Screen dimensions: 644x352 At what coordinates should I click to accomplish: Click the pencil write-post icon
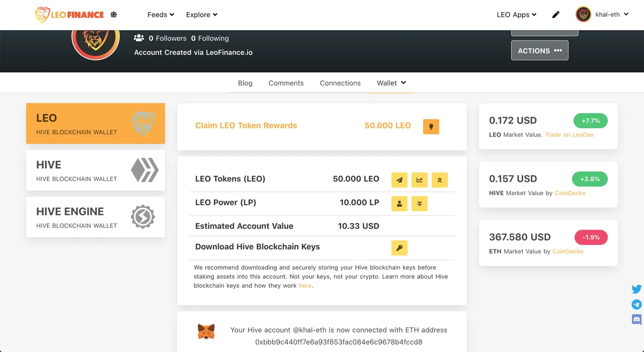tap(556, 15)
